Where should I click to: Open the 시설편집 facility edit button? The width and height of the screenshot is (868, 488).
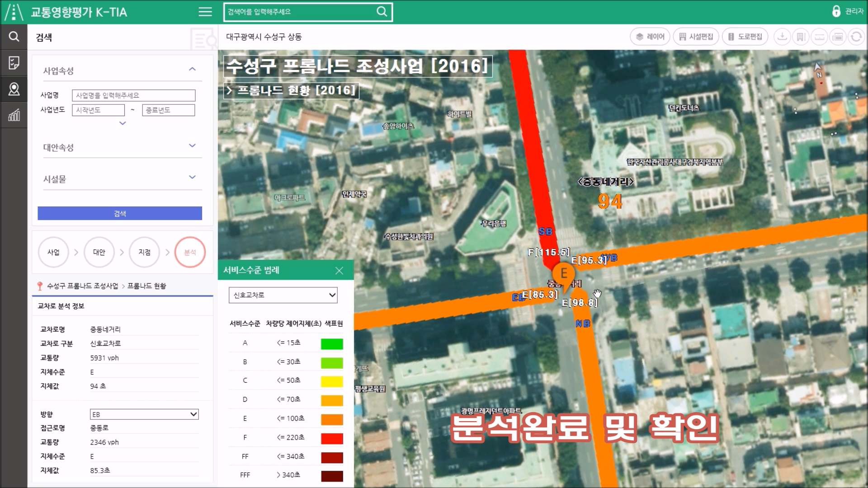tap(696, 37)
